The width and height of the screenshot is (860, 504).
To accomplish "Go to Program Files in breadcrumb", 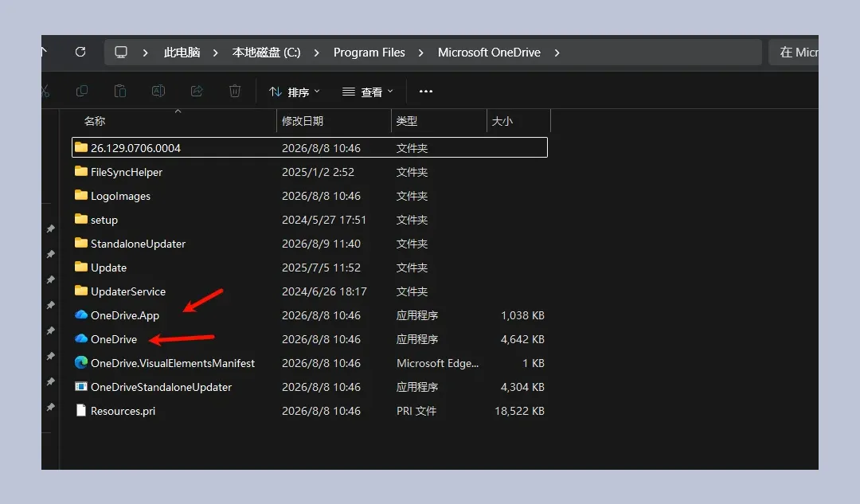I will click(x=369, y=53).
